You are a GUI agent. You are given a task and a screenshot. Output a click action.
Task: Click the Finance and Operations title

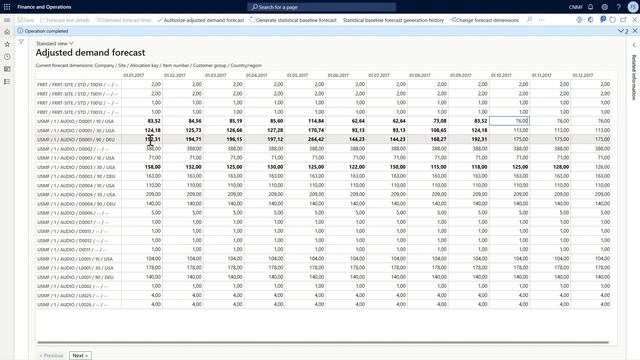(44, 7)
